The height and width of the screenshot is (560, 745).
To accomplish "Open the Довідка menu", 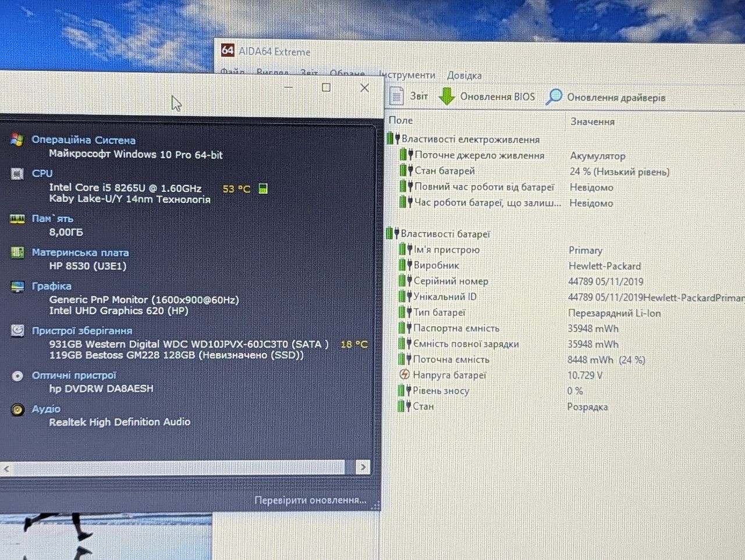I will click(464, 76).
